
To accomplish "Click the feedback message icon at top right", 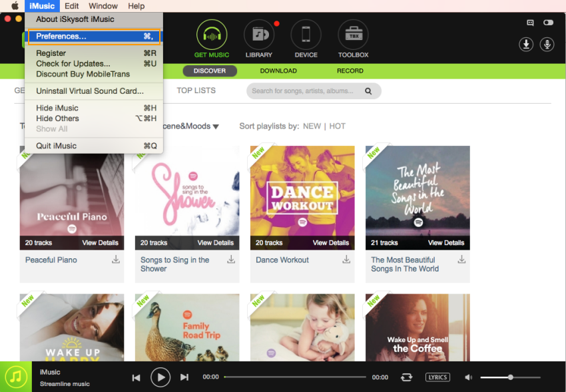I will (530, 23).
